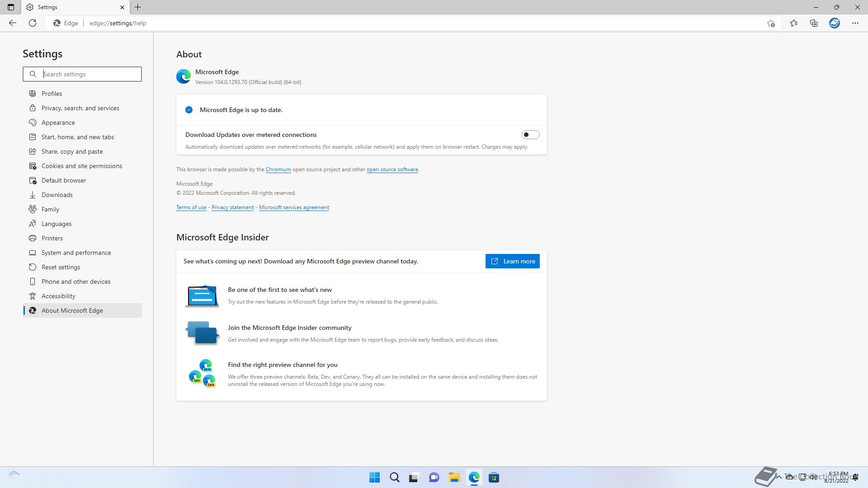
Task: Click the address bar URL
Action: pyautogui.click(x=118, y=23)
